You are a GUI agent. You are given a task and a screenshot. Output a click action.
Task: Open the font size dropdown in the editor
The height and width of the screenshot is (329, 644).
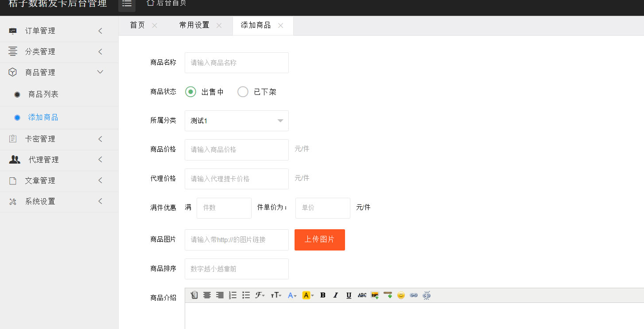(x=276, y=295)
